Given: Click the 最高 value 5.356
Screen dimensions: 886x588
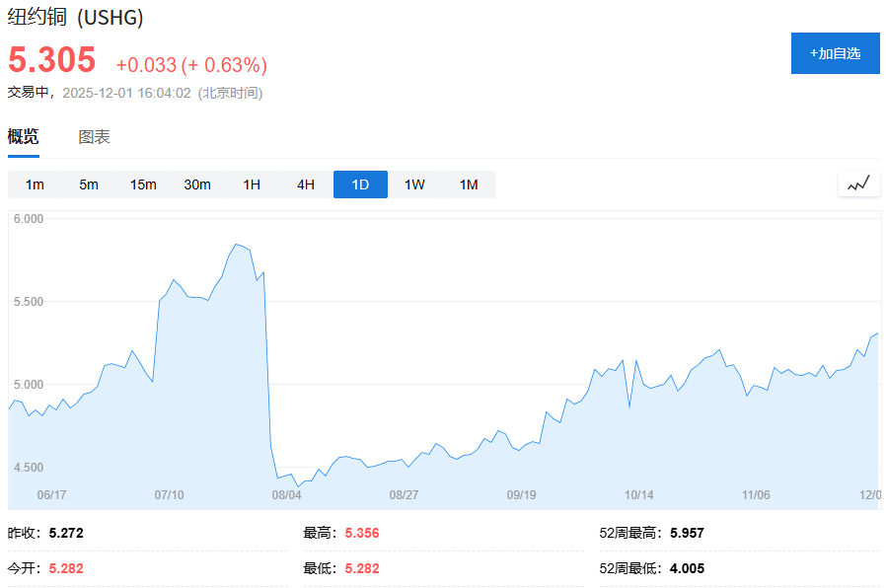Looking at the screenshot, I should coord(362,533).
